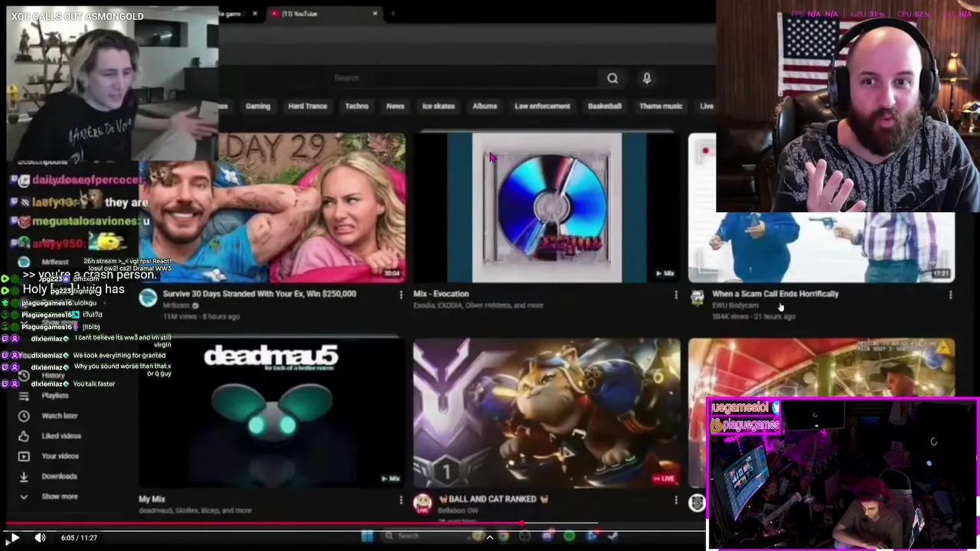980x551 pixels.
Task: Select the Theme music category chip
Action: point(661,106)
